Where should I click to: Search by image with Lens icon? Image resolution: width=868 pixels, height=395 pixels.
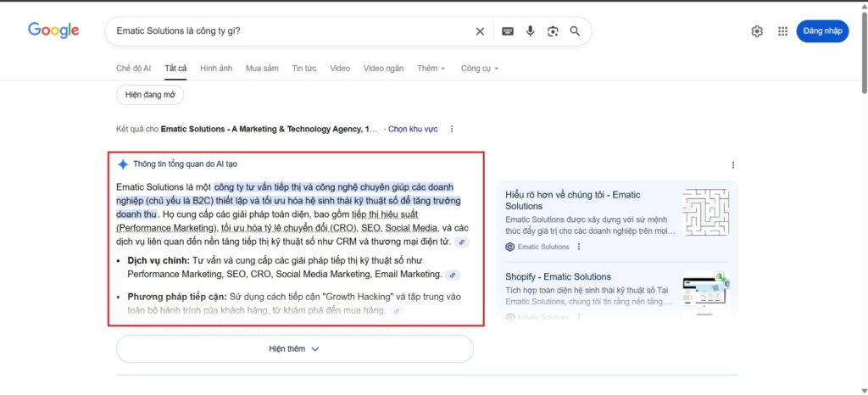553,31
